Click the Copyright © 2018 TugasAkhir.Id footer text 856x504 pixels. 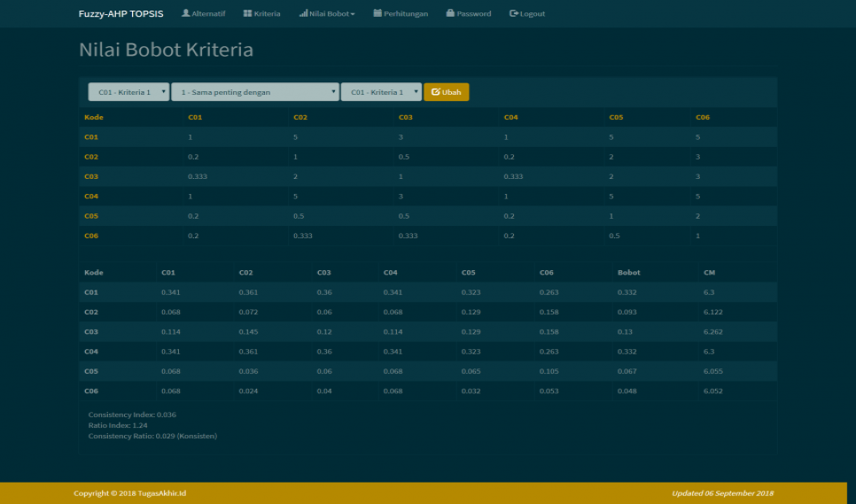(130, 493)
